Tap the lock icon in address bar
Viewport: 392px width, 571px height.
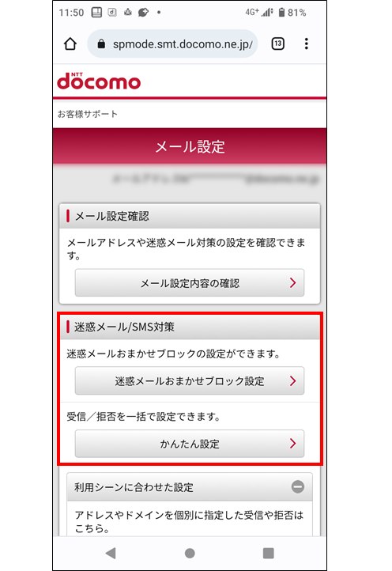[101, 44]
